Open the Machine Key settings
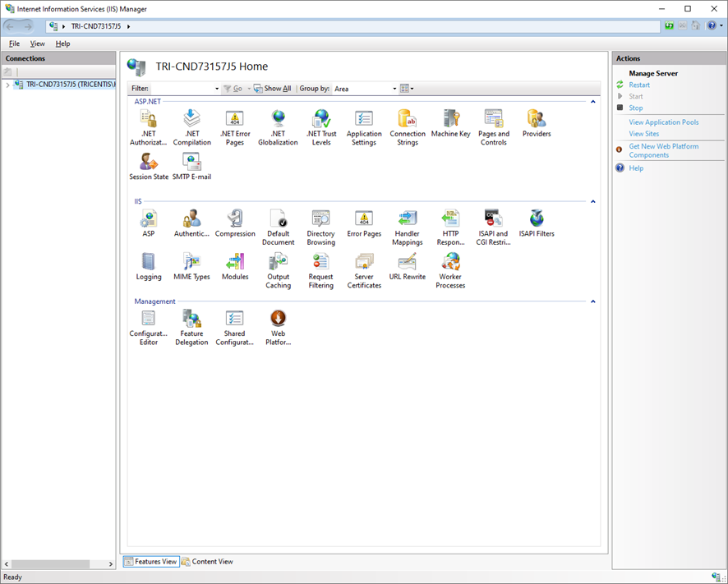 450,122
